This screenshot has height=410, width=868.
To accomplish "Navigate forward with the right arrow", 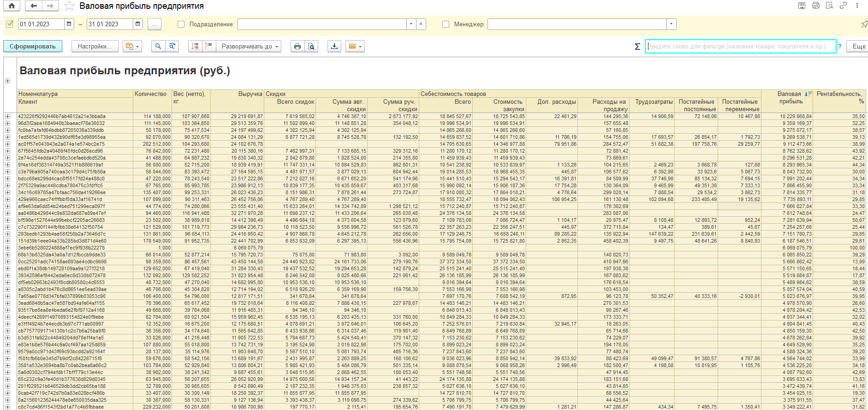I will click(50, 6).
